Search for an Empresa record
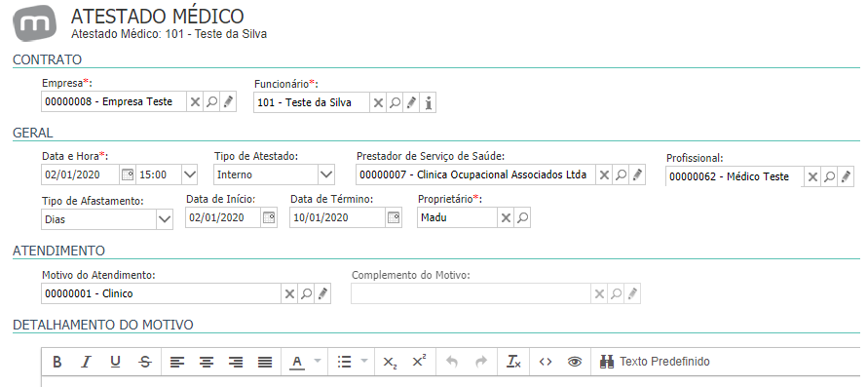The image size is (868, 387). click(210, 102)
